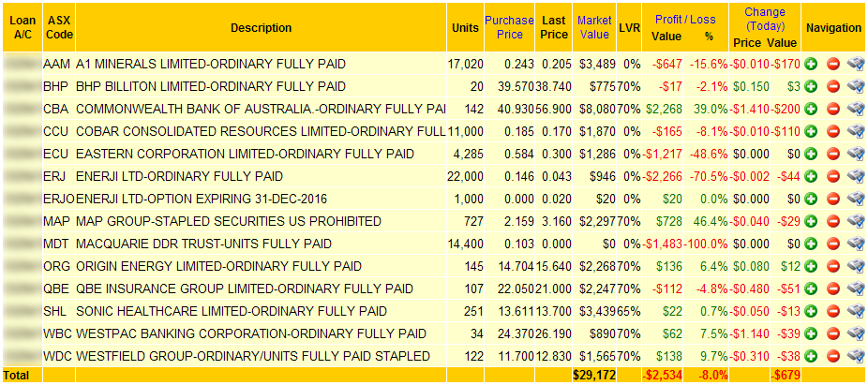This screenshot has height=385, width=868.
Task: Click the red minus icon for Macquarie DDR Trust
Action: 833,244
